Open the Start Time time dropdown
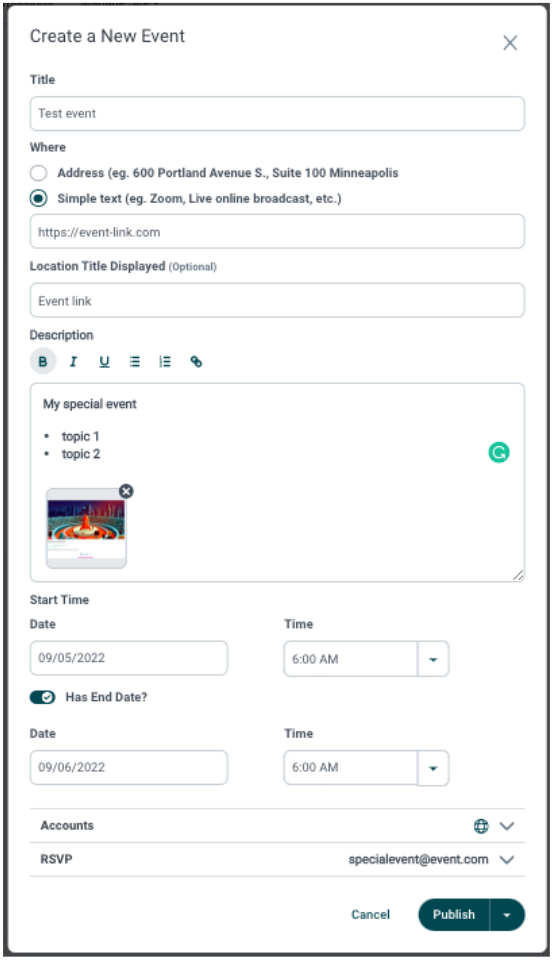This screenshot has height=960, width=554. pyautogui.click(x=433, y=659)
